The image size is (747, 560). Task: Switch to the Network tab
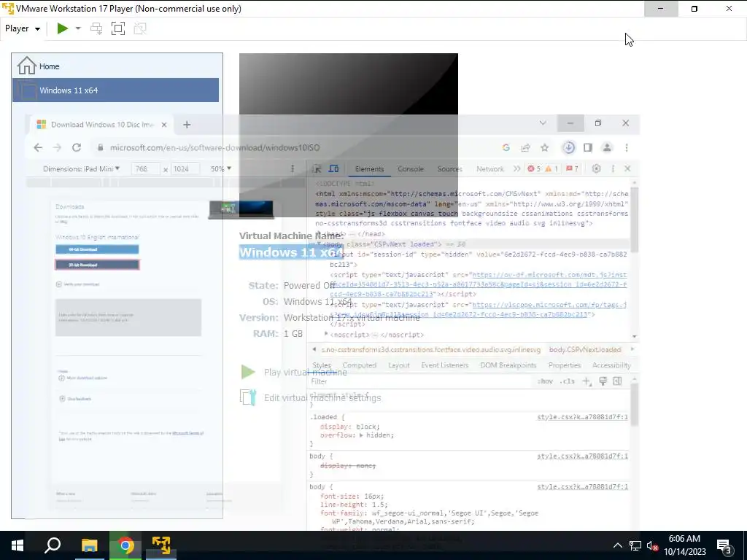(x=489, y=169)
